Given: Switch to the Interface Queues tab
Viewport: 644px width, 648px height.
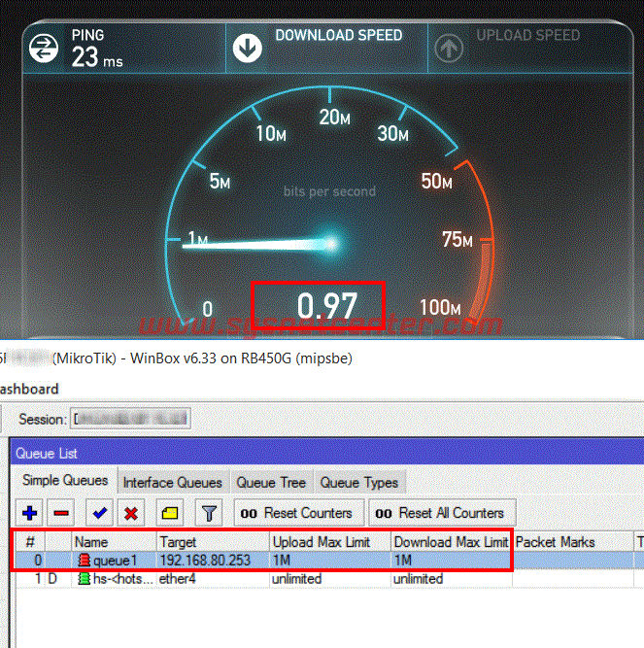Looking at the screenshot, I should pyautogui.click(x=172, y=483).
